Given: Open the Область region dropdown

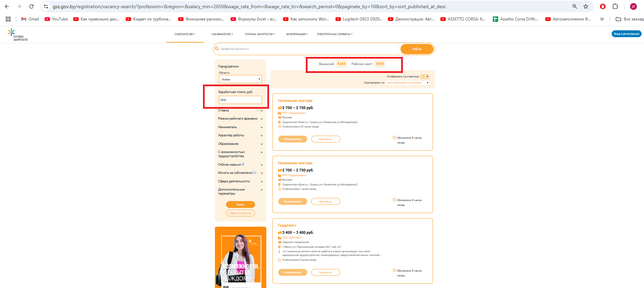Looking at the screenshot, I should point(240,79).
